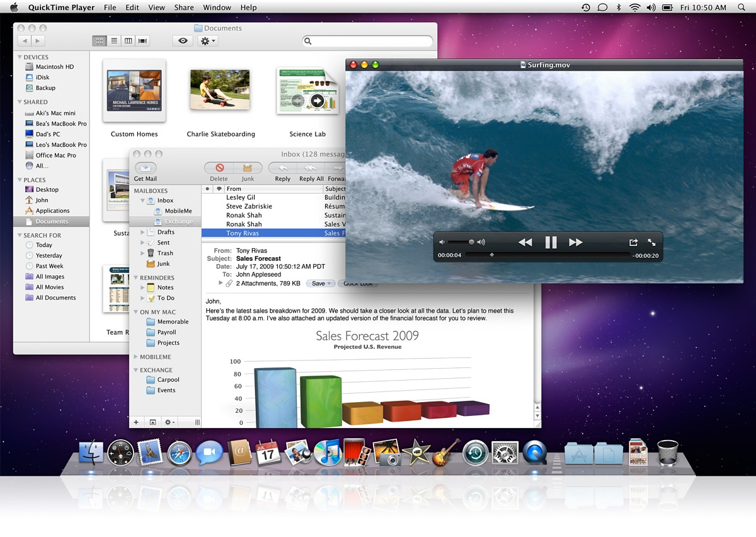The width and height of the screenshot is (756, 537).
Task: Open the Save attachments dropdown
Action: pos(321,284)
